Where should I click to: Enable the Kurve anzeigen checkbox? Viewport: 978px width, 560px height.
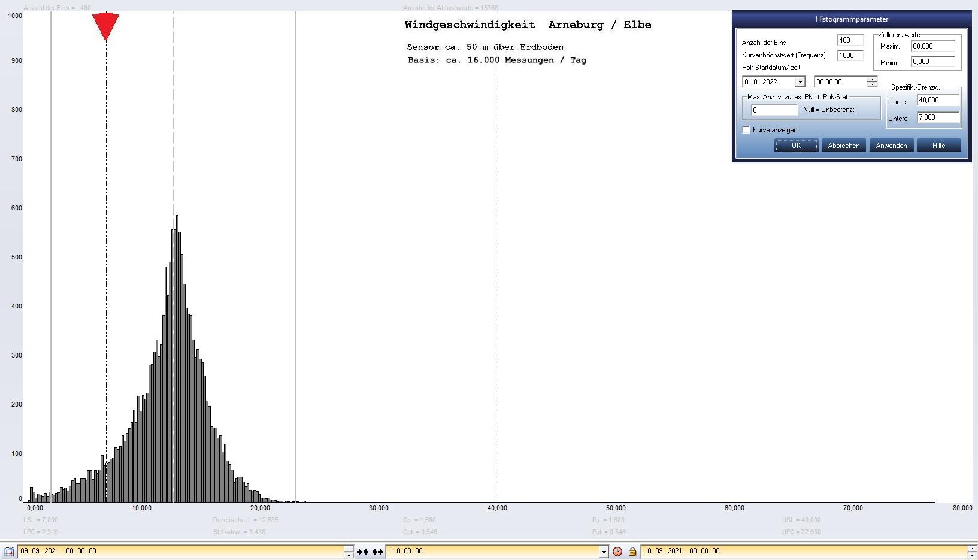tap(746, 130)
